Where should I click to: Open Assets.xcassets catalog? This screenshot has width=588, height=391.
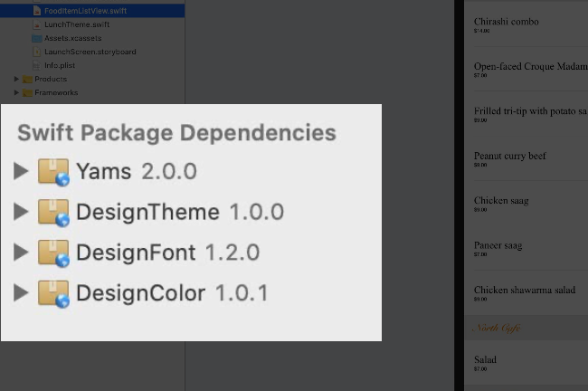72,38
